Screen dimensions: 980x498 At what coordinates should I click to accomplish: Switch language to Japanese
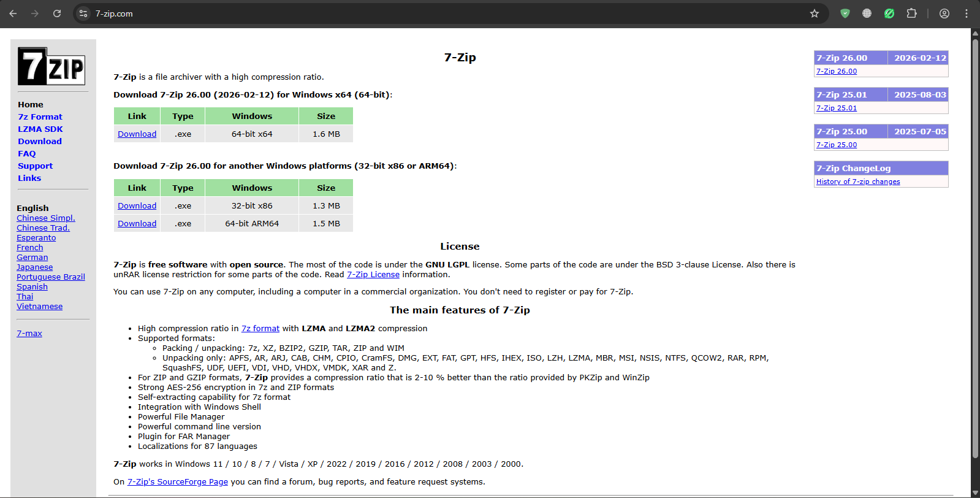[35, 267]
